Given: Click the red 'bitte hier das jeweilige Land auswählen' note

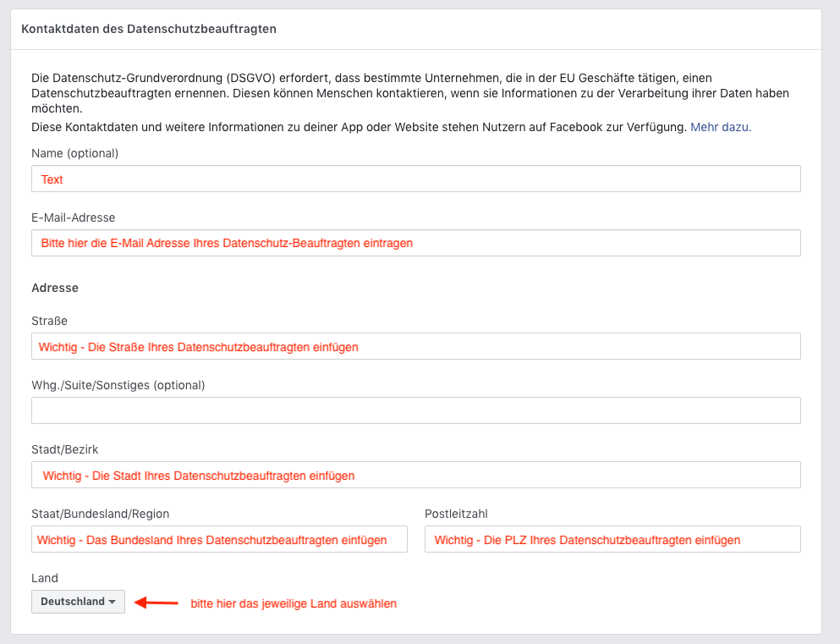Looking at the screenshot, I should pyautogui.click(x=294, y=603).
